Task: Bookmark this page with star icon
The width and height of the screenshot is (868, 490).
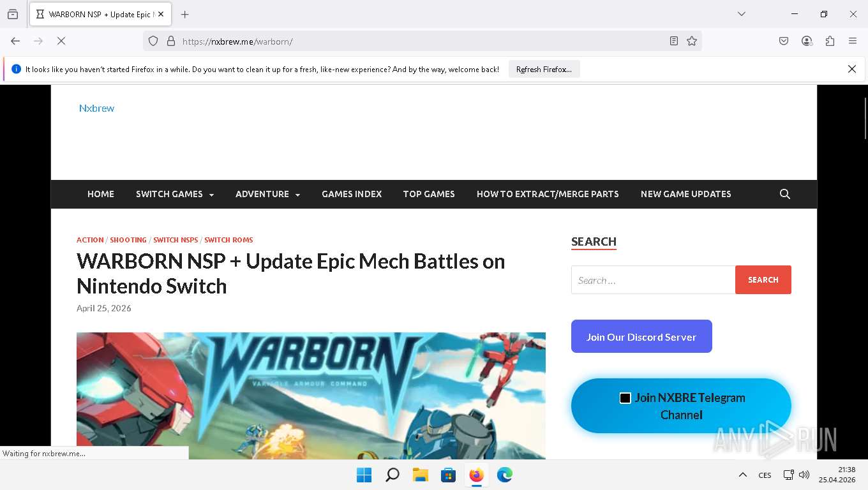Action: click(x=692, y=41)
